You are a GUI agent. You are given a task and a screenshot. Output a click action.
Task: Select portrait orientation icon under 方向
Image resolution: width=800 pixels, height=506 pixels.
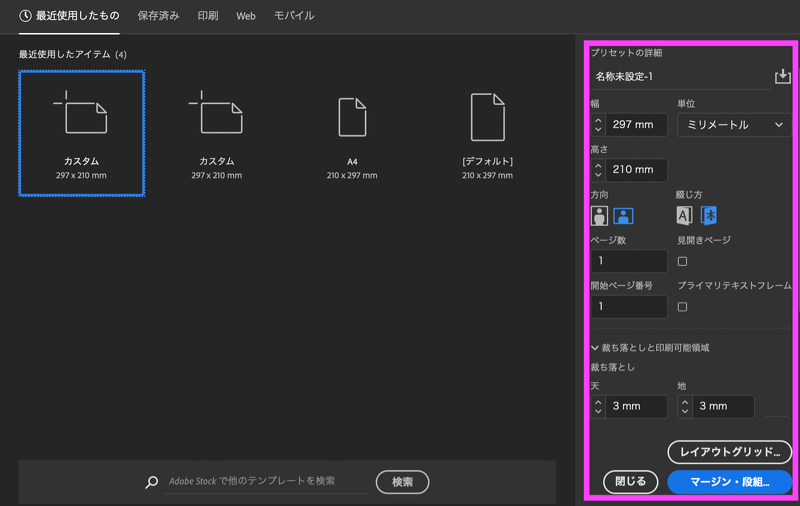click(x=600, y=215)
